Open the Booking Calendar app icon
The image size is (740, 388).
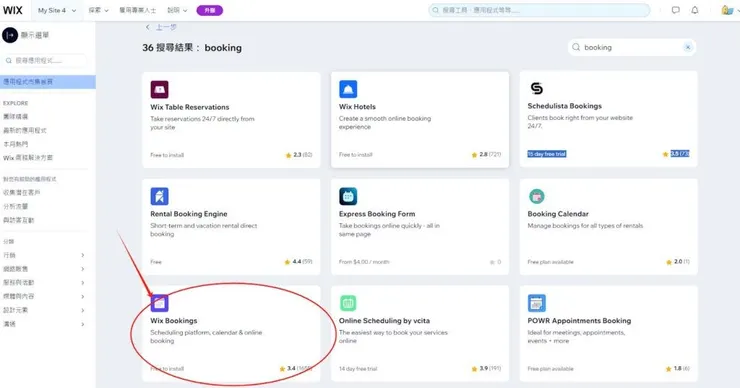pos(537,196)
